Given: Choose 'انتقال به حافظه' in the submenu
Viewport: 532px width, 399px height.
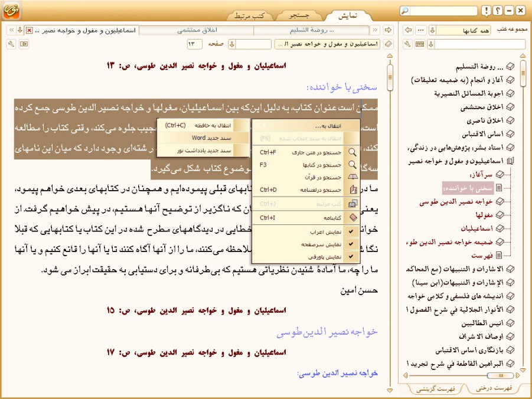Looking at the screenshot, I should 203,126.
